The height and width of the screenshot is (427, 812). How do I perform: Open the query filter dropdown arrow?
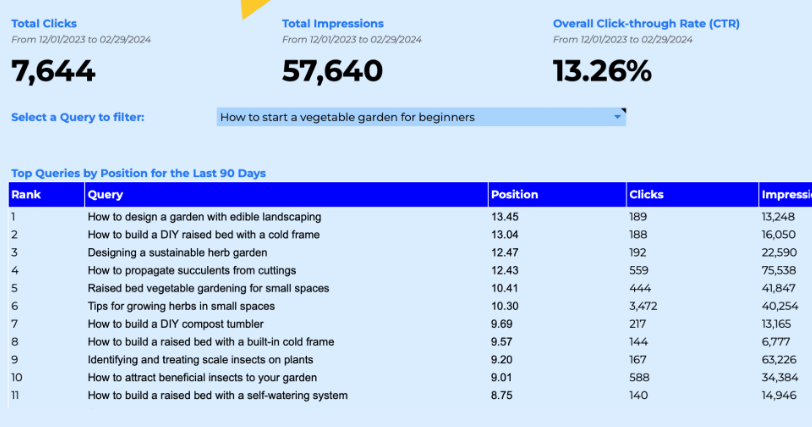(x=617, y=117)
